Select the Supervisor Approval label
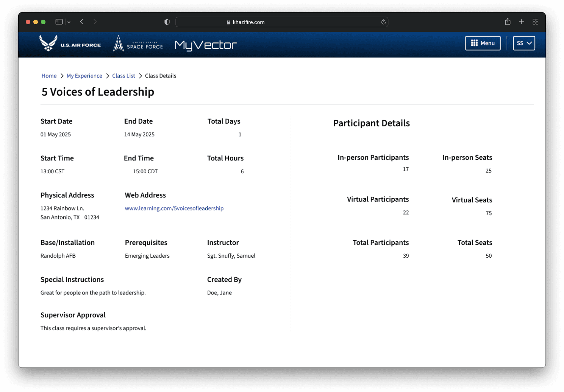 tap(73, 315)
